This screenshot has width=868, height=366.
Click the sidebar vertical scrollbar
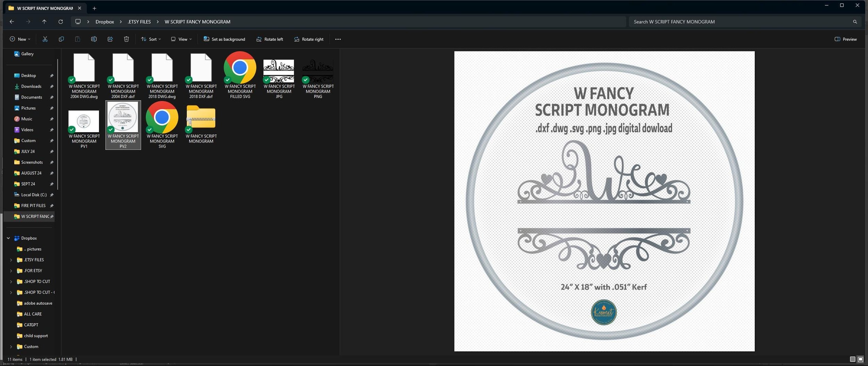[58, 124]
